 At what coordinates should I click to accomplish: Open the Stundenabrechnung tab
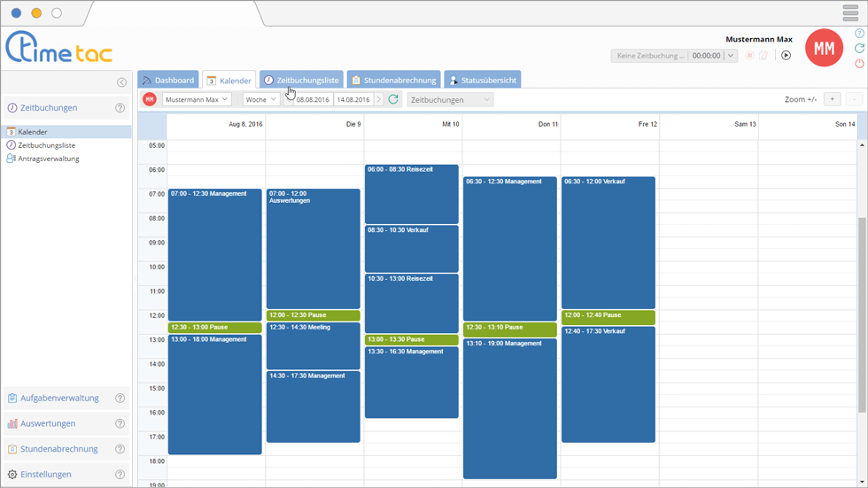392,80
